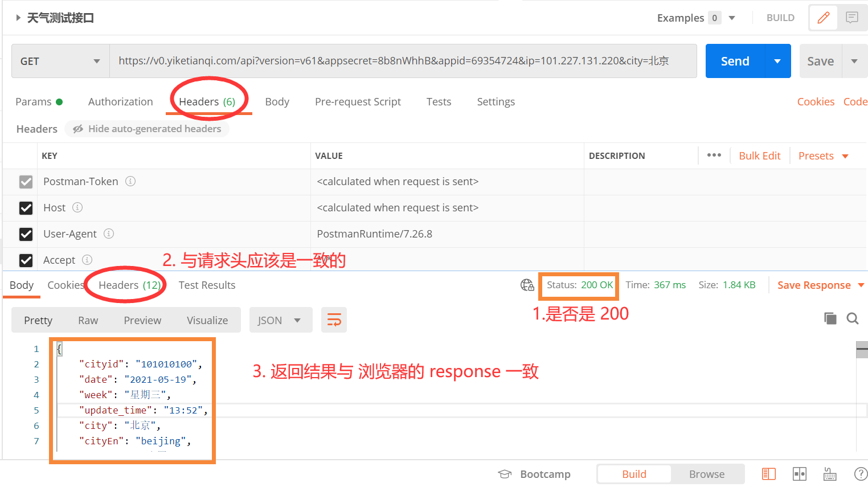Open the Postman console icon in status bar
This screenshot has height=487, width=868.
point(768,473)
